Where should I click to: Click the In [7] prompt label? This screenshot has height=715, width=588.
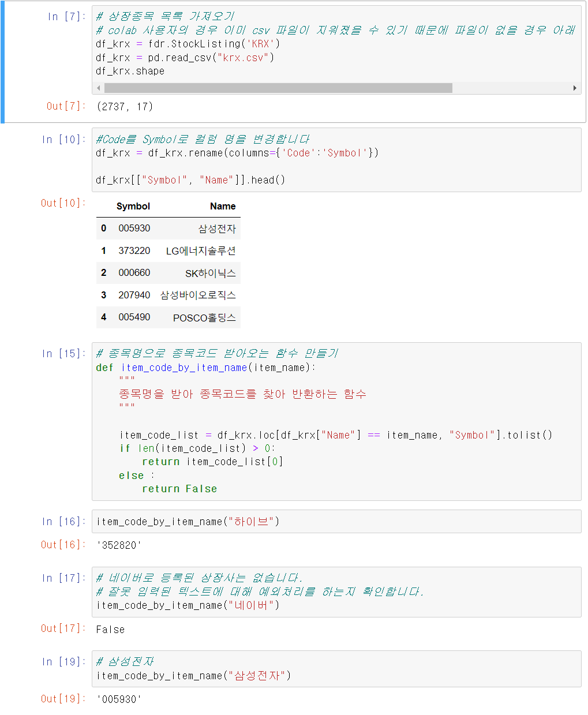pyautogui.click(x=66, y=17)
